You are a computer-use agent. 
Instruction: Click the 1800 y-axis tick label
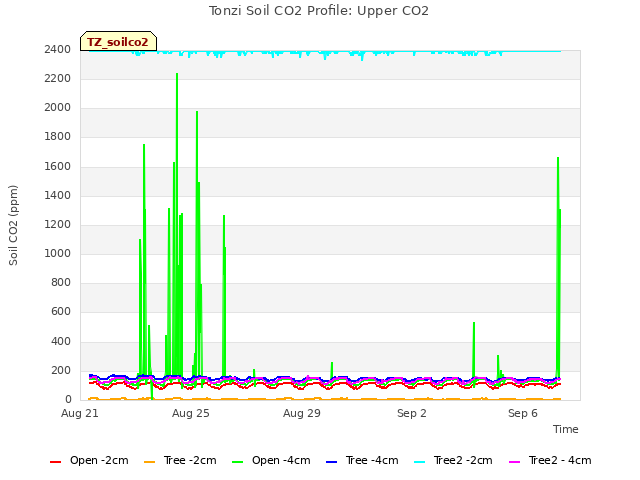tap(58, 136)
